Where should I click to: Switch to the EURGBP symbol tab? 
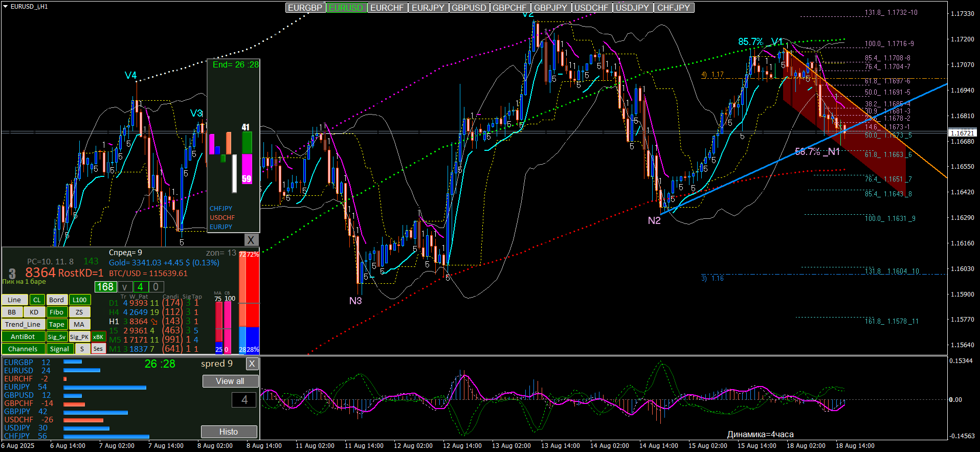[x=305, y=8]
